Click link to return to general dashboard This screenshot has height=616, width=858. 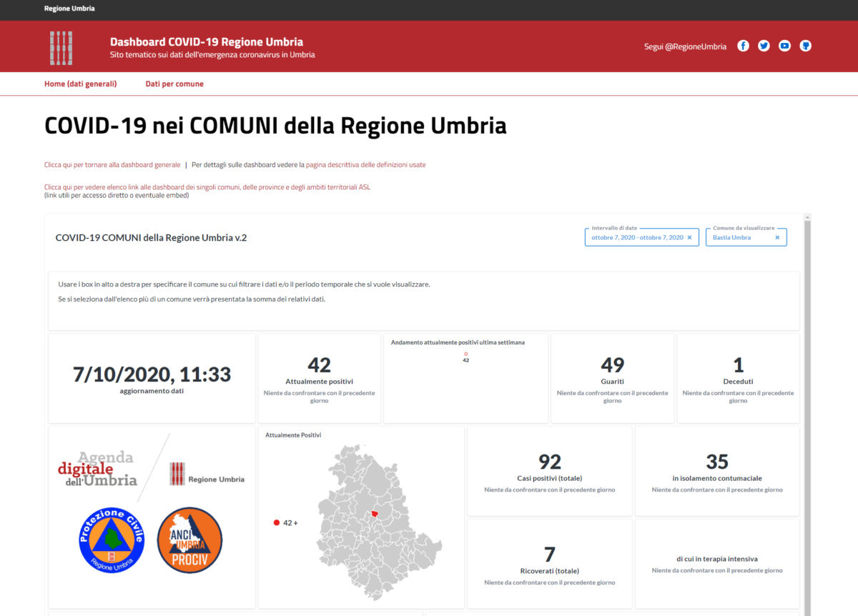coord(112,164)
